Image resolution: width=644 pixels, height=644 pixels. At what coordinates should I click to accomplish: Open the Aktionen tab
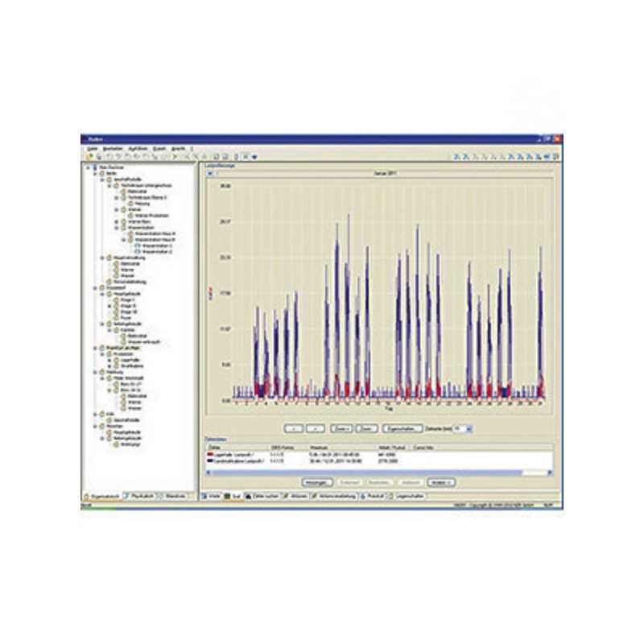coord(295,497)
